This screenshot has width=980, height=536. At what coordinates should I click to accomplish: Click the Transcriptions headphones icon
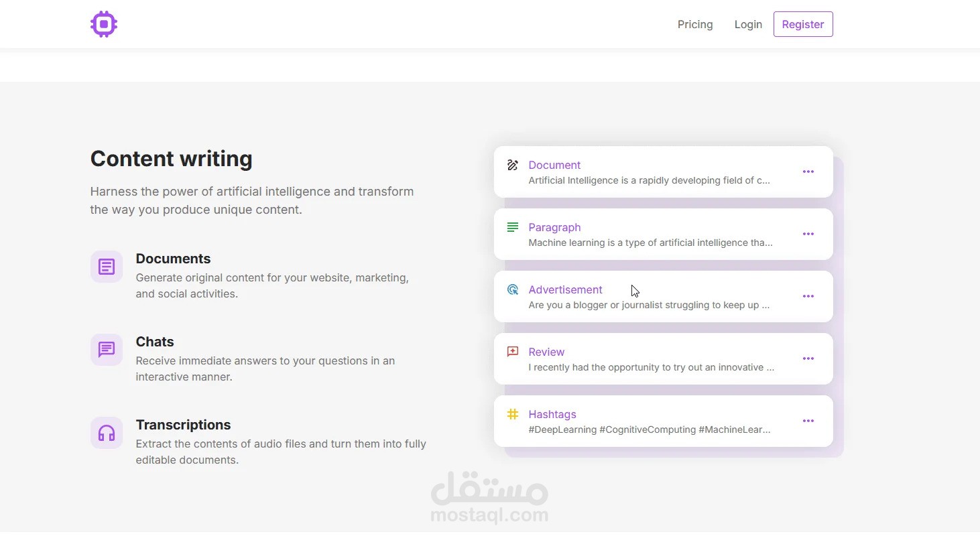(x=107, y=433)
